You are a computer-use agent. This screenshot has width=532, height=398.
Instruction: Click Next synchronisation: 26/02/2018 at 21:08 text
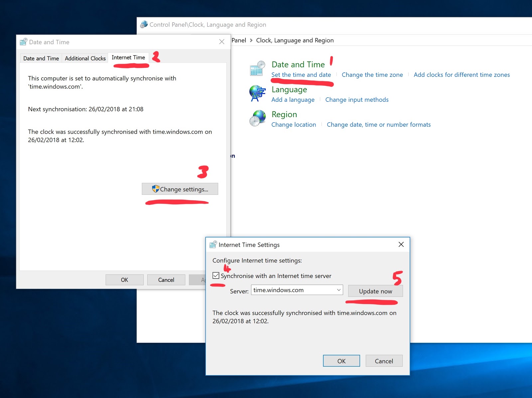pos(86,109)
